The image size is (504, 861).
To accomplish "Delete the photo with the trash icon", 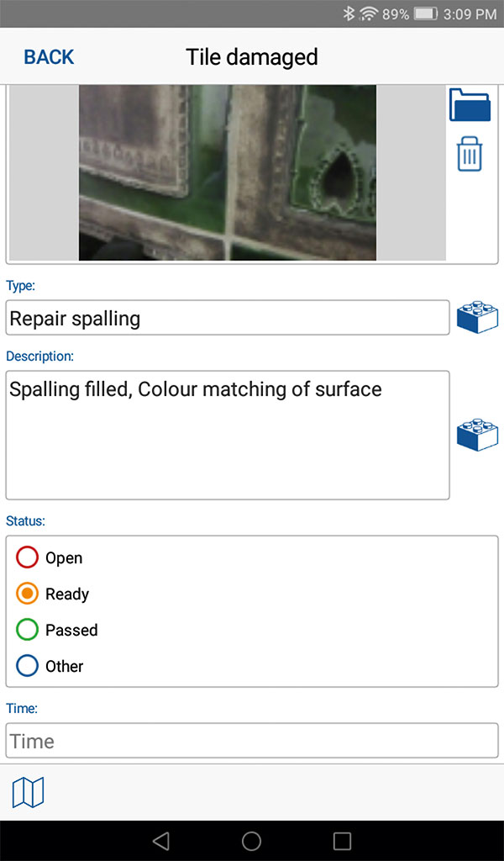I will [470, 156].
